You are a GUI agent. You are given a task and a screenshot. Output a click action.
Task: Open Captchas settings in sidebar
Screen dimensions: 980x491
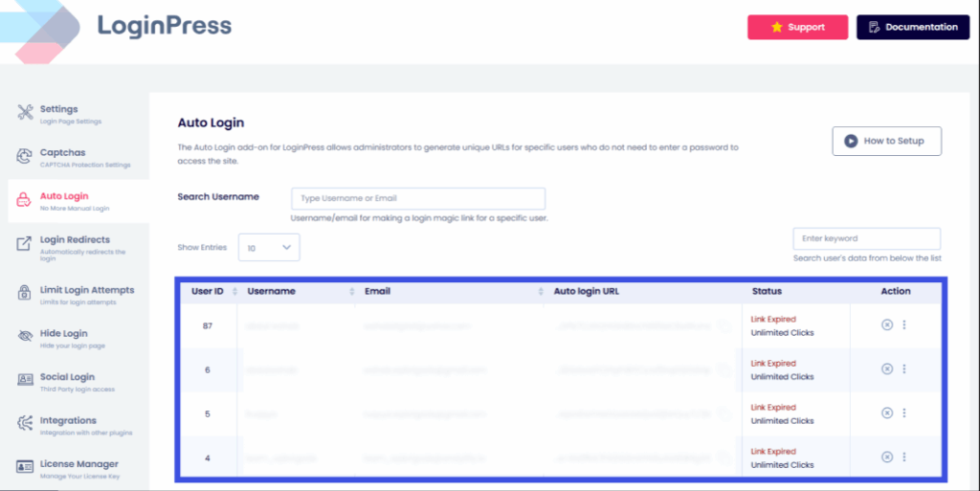click(x=78, y=157)
